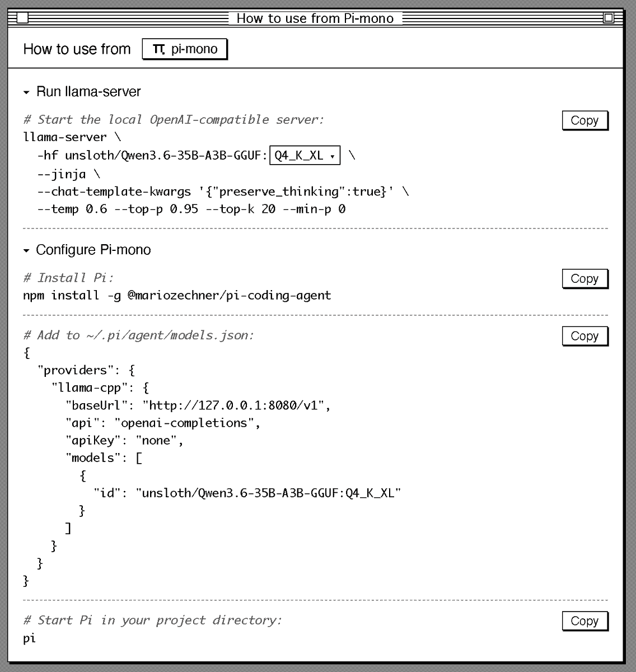Click the pi-mono button in the header
Image resolution: width=636 pixels, height=672 pixels.
point(185,49)
